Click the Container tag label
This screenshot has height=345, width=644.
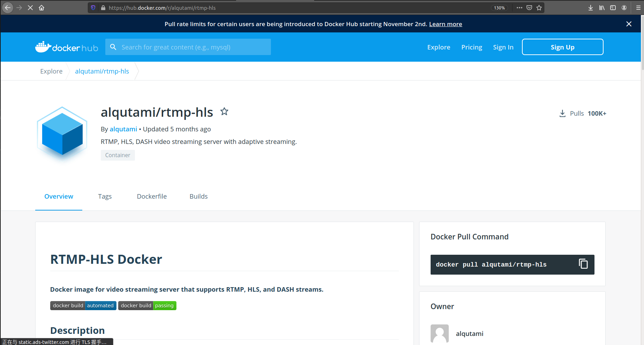(x=118, y=155)
